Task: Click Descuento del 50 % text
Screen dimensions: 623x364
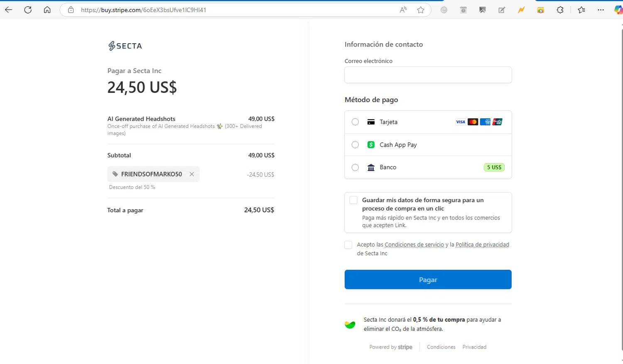Action: point(132,187)
